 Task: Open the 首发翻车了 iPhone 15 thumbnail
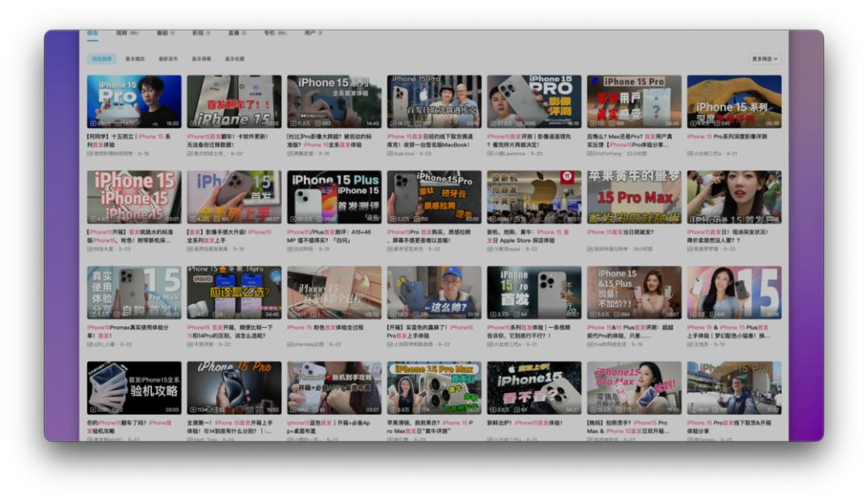(234, 101)
